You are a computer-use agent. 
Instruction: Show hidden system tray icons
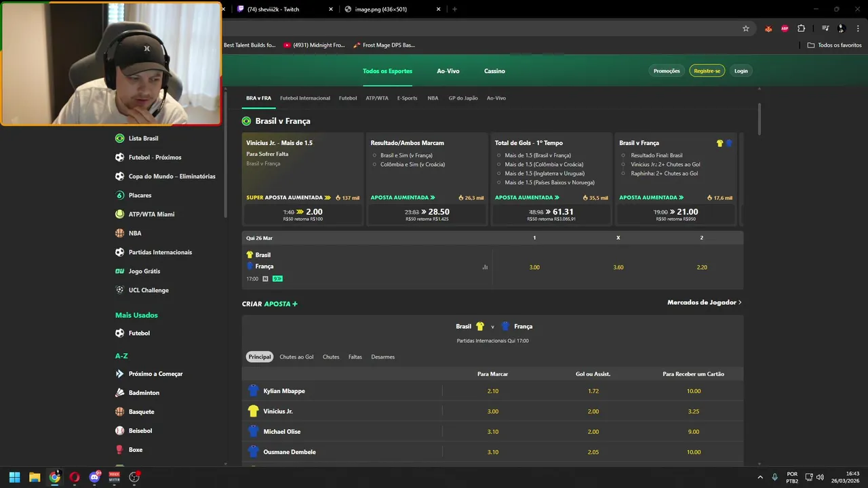(x=759, y=477)
